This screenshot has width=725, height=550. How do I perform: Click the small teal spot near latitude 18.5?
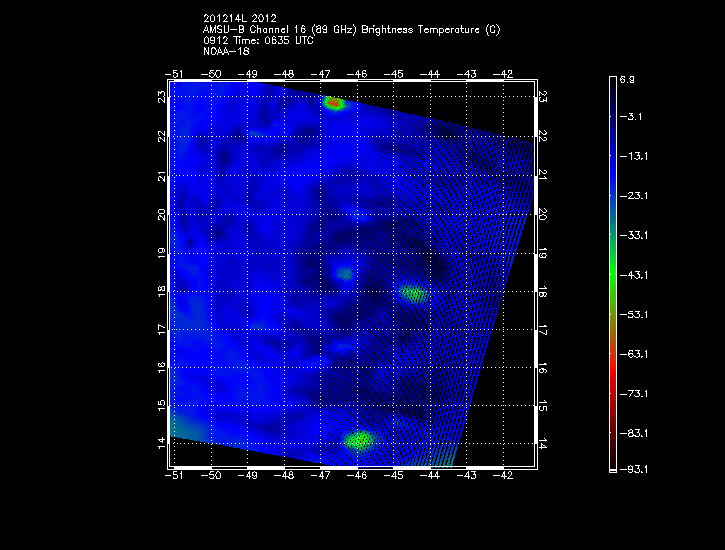pos(344,273)
